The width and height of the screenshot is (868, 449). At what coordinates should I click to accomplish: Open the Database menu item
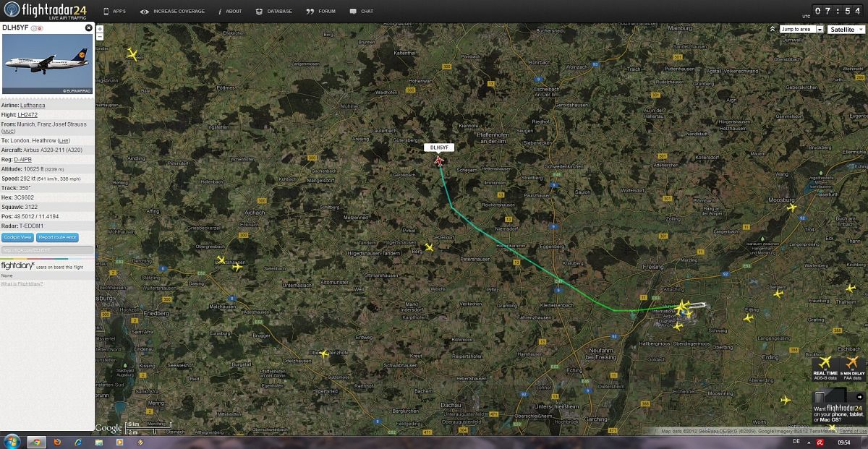click(x=274, y=12)
